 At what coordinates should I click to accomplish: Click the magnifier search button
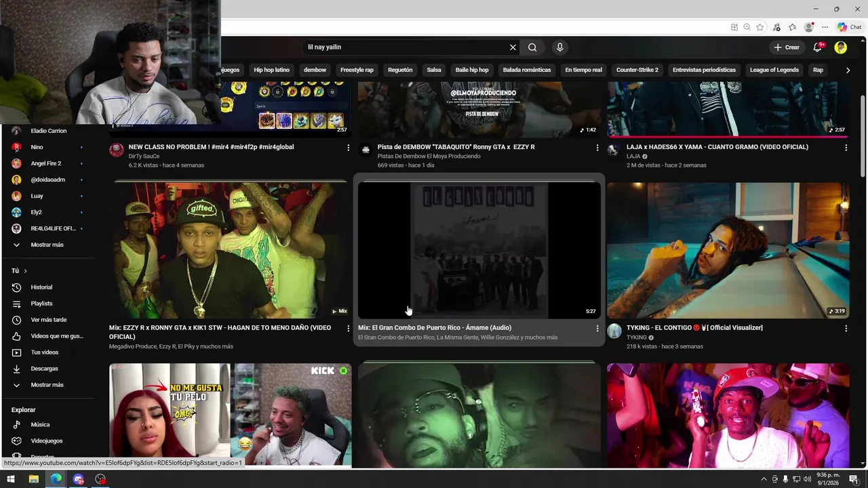click(x=532, y=47)
